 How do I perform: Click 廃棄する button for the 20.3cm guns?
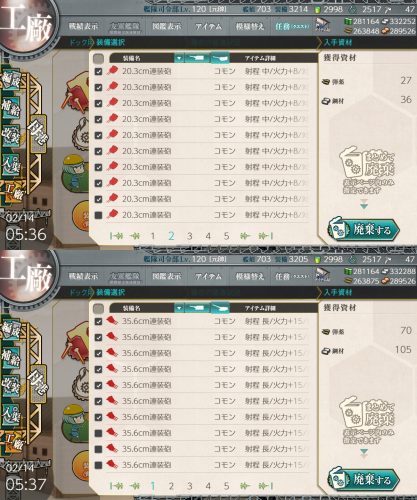tap(364, 229)
